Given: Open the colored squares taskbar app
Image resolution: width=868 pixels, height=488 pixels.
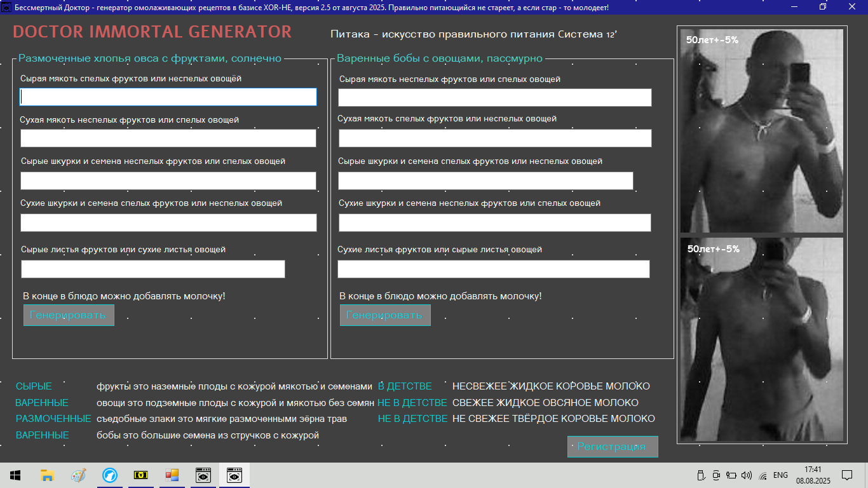Looking at the screenshot, I should pyautogui.click(x=172, y=475).
